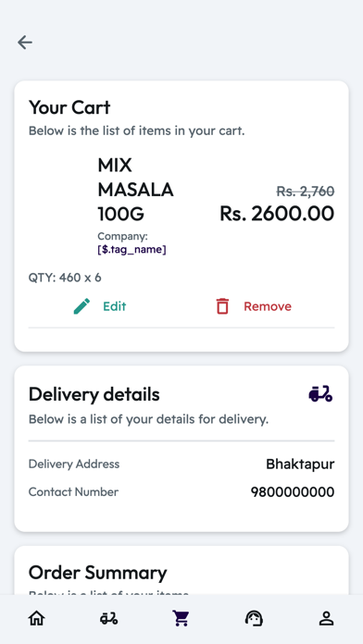Click the Edit text button
The image size is (363, 644).
pyautogui.click(x=114, y=306)
